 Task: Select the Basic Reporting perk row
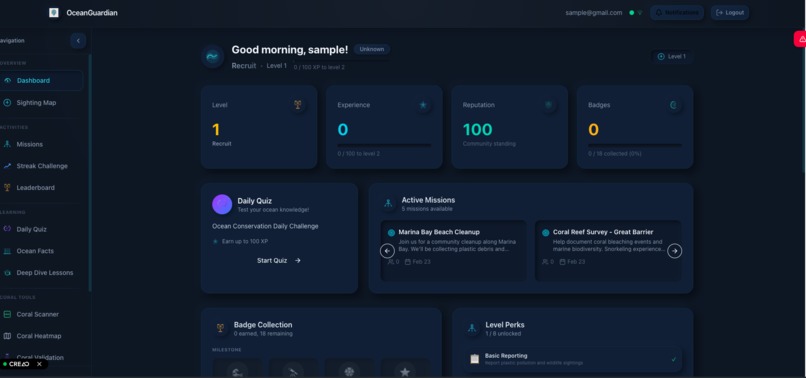pyautogui.click(x=573, y=359)
